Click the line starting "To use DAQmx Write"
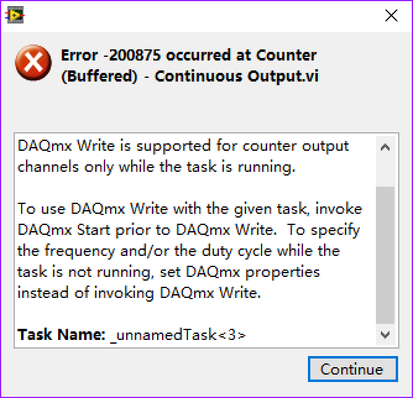This screenshot has width=413, height=398. (190, 209)
